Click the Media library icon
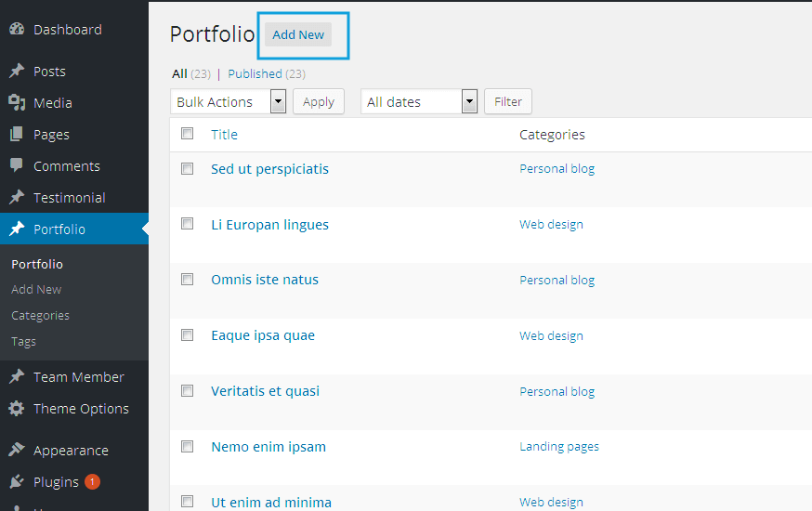This screenshot has width=812, height=511. tap(16, 103)
